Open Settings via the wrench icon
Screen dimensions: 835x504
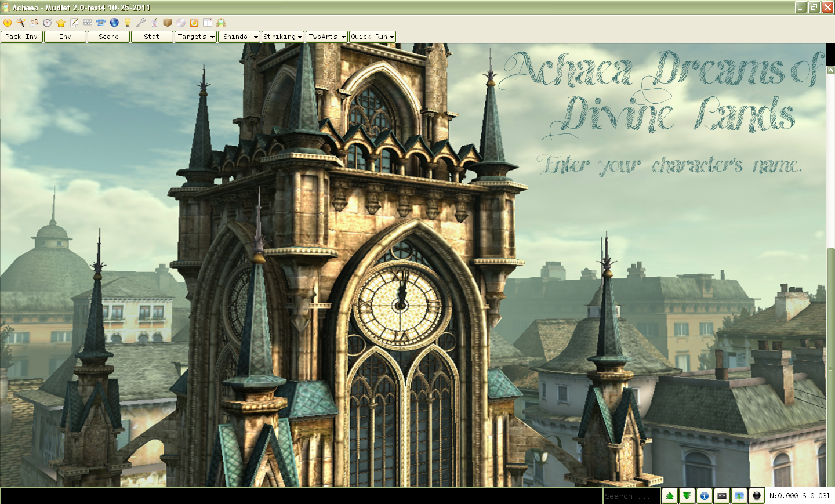pyautogui.click(x=141, y=23)
